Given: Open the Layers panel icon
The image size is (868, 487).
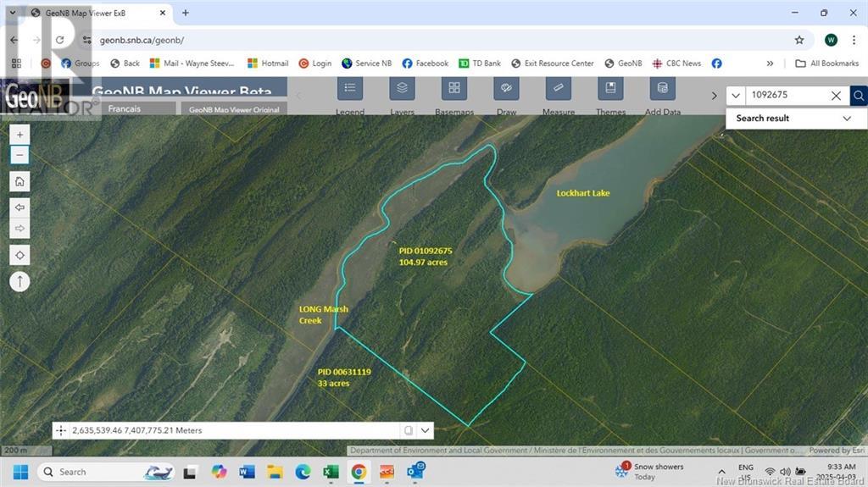Looking at the screenshot, I should coord(402,89).
